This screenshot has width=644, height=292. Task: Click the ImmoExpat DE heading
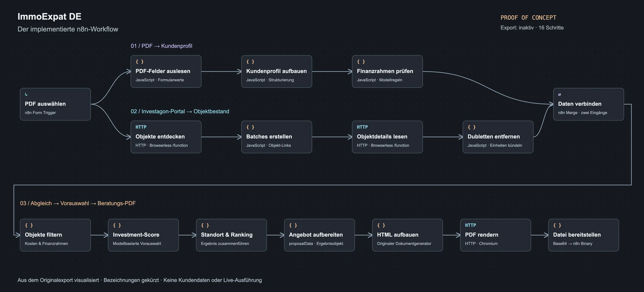pos(50,17)
